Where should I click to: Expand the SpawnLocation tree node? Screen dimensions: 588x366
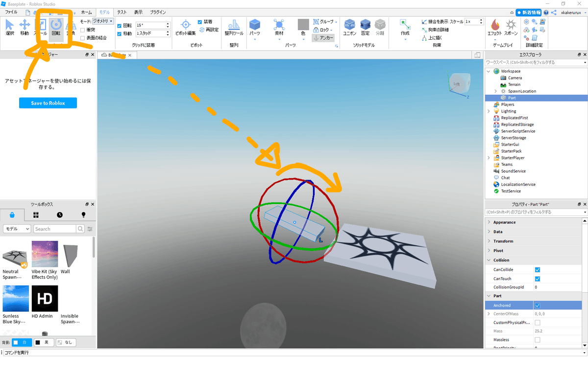pyautogui.click(x=495, y=91)
